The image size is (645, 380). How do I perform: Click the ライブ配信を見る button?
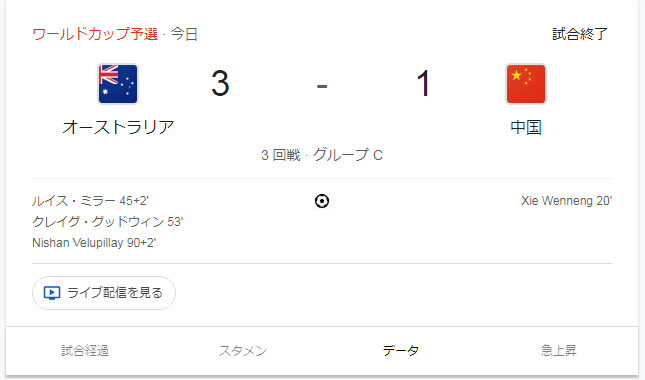pyautogui.click(x=104, y=293)
